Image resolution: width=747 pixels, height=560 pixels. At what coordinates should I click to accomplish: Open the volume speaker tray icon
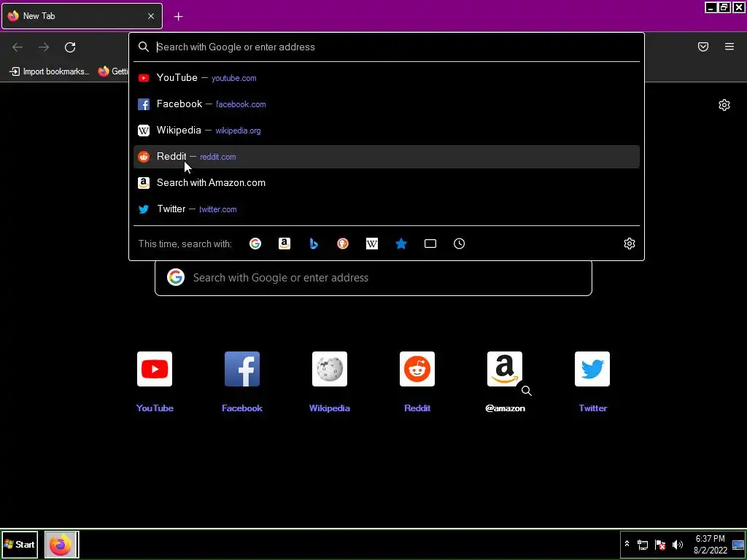(x=677, y=545)
